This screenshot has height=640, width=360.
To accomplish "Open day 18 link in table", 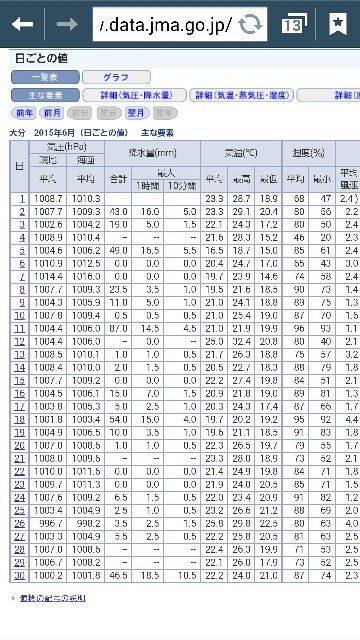I will (x=19, y=420).
